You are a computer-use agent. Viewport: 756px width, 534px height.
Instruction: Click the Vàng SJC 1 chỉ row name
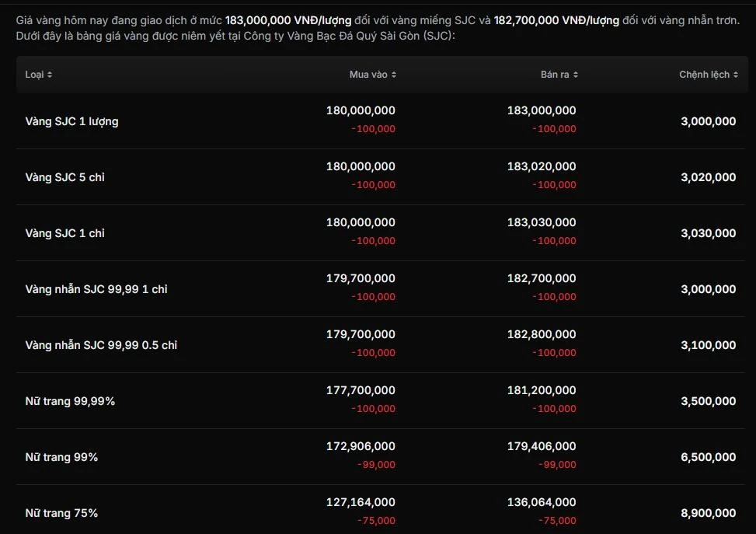[64, 233]
